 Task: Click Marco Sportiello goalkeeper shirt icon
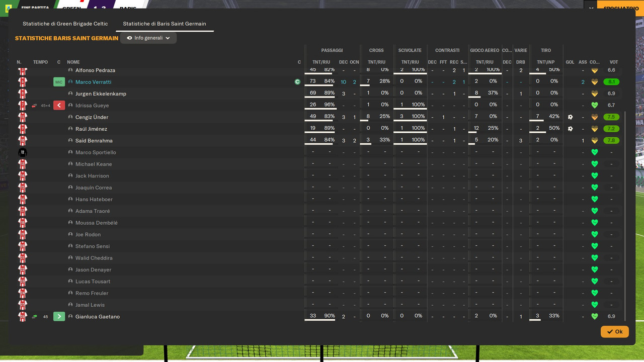[x=23, y=152]
